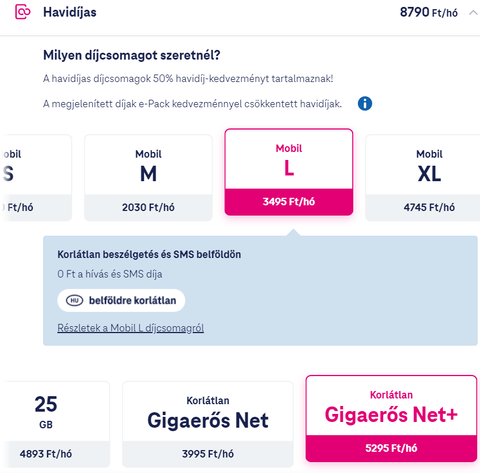Click the 3495 Ft/hó price bar
This screenshot has height=473, width=480.
coord(289,202)
